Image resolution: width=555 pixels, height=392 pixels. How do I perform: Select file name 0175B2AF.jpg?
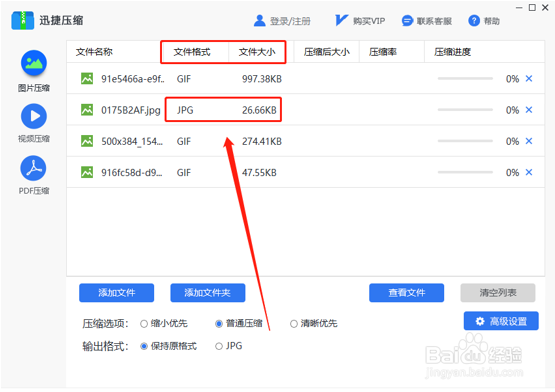point(131,110)
